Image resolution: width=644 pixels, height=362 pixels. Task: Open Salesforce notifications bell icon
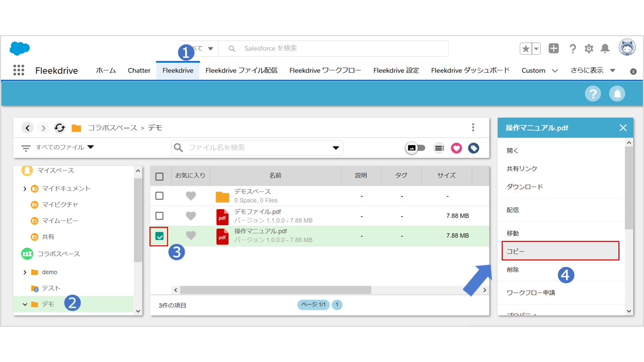pyautogui.click(x=605, y=49)
